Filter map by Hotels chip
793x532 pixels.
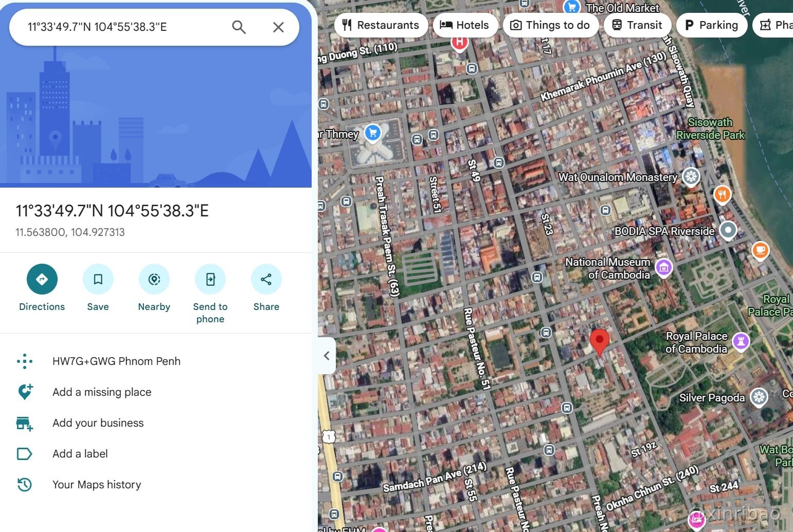(465, 25)
